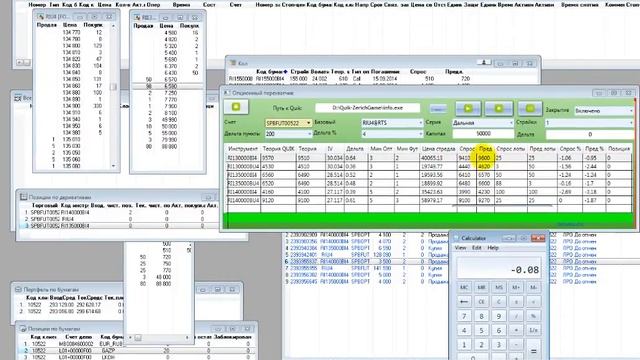This screenshot has width=640, height=360.
Task: Click the play-arrow icon button in the options window
Action: (x=468, y=108)
